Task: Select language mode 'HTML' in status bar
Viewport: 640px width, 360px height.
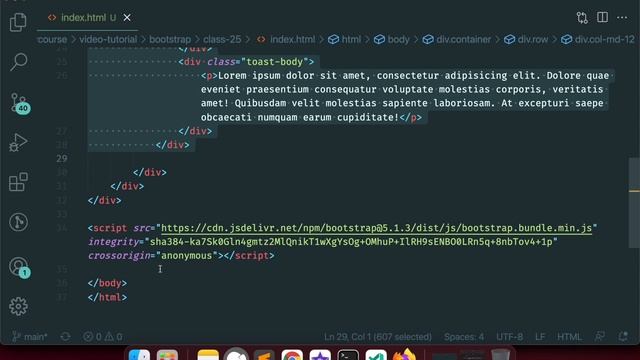Action: coord(569,337)
